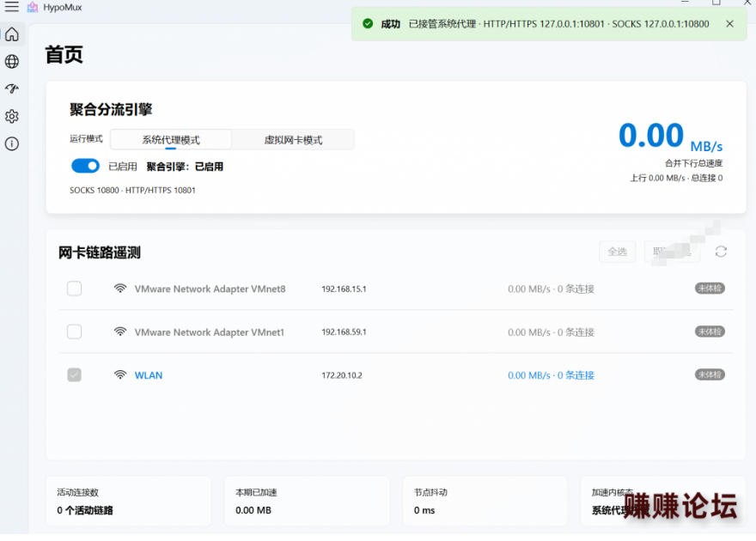Screen dimensions: 756x541
Task: Click the 全选 select-all button
Action: pos(617,252)
